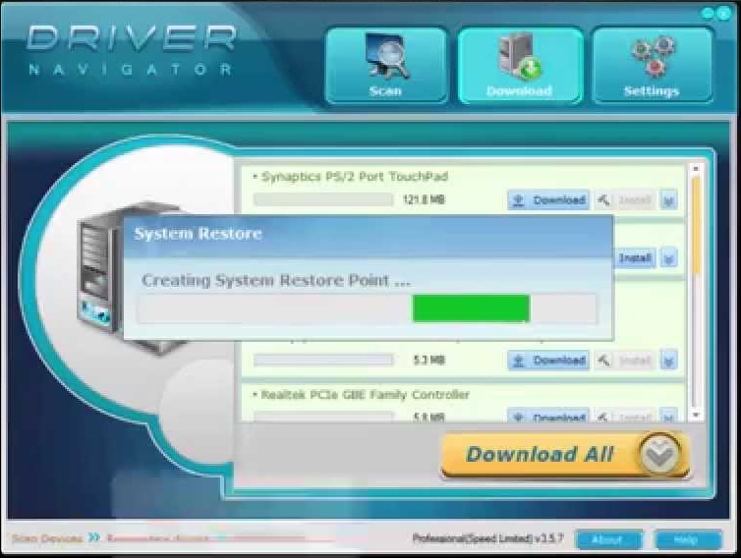
Task: Click the Professional version v3.5.7 label
Action: tap(487, 538)
